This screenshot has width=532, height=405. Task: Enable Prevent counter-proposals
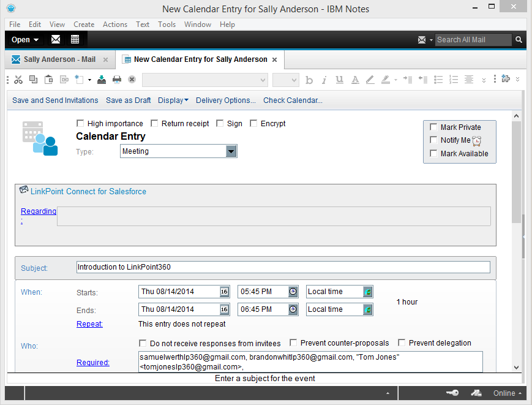tap(293, 343)
